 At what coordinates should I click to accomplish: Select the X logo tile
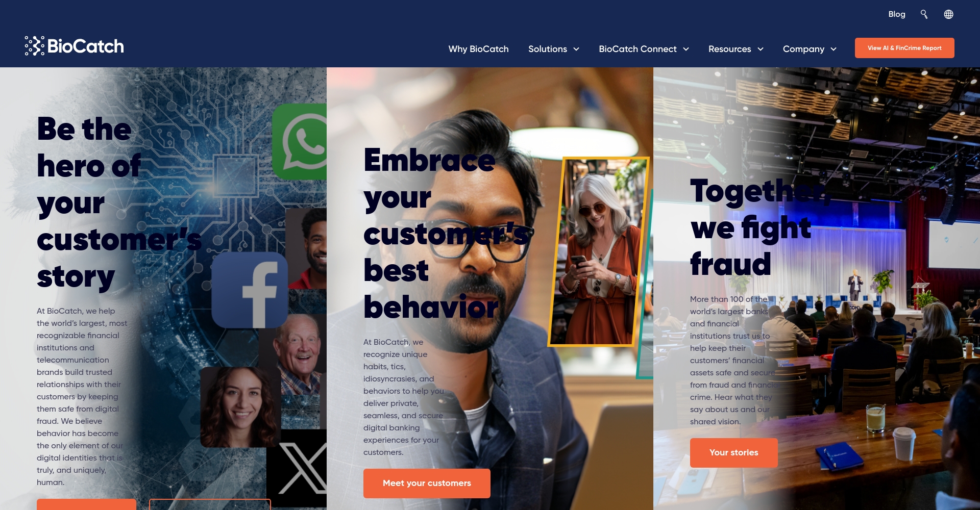(x=297, y=468)
